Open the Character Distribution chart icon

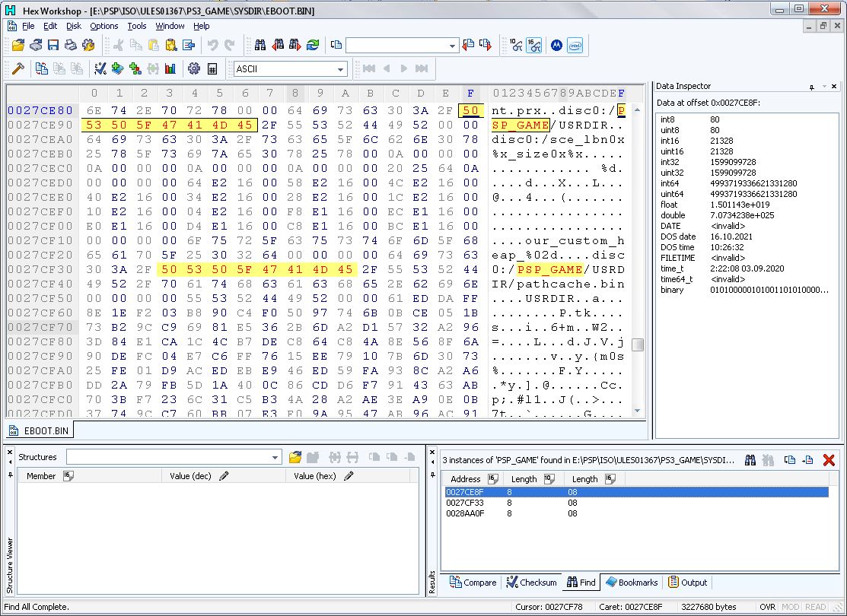[x=170, y=68]
